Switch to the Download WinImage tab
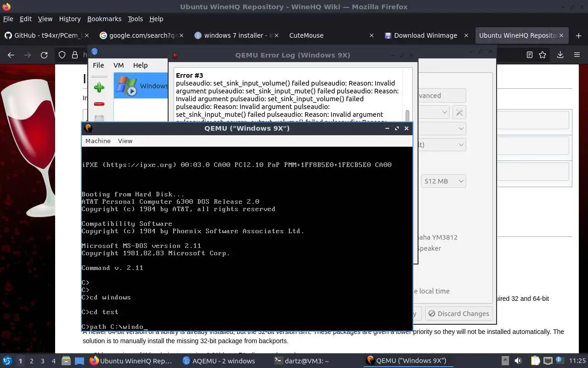The image size is (588, 368). click(x=425, y=35)
